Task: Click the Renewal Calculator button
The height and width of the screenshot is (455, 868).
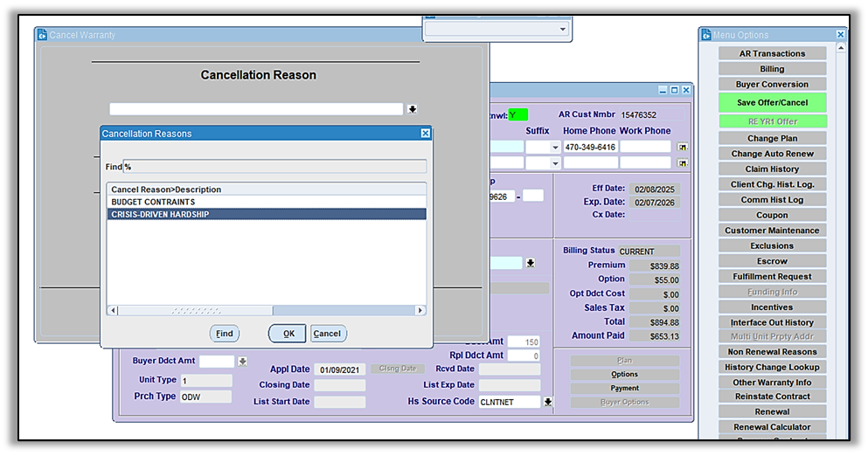Action: click(x=772, y=427)
